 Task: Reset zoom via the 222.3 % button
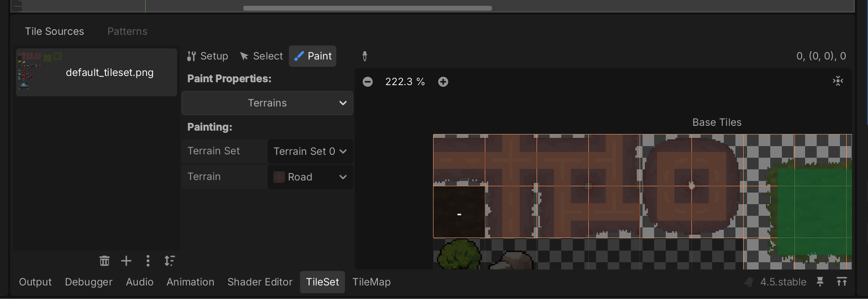pos(405,82)
